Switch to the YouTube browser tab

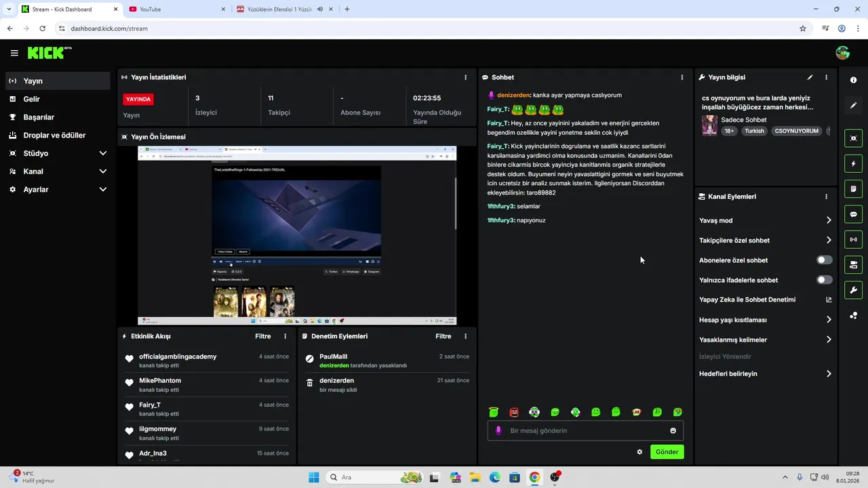pyautogui.click(x=176, y=9)
